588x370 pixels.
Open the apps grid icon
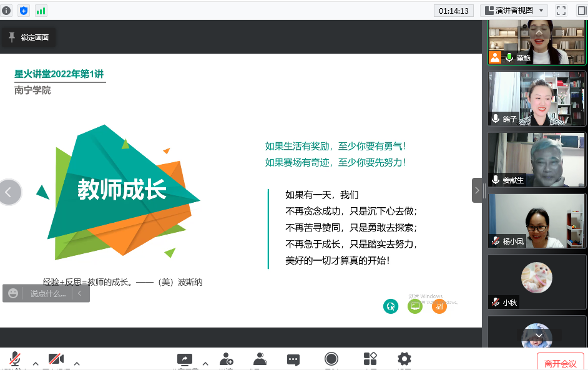[370, 359]
